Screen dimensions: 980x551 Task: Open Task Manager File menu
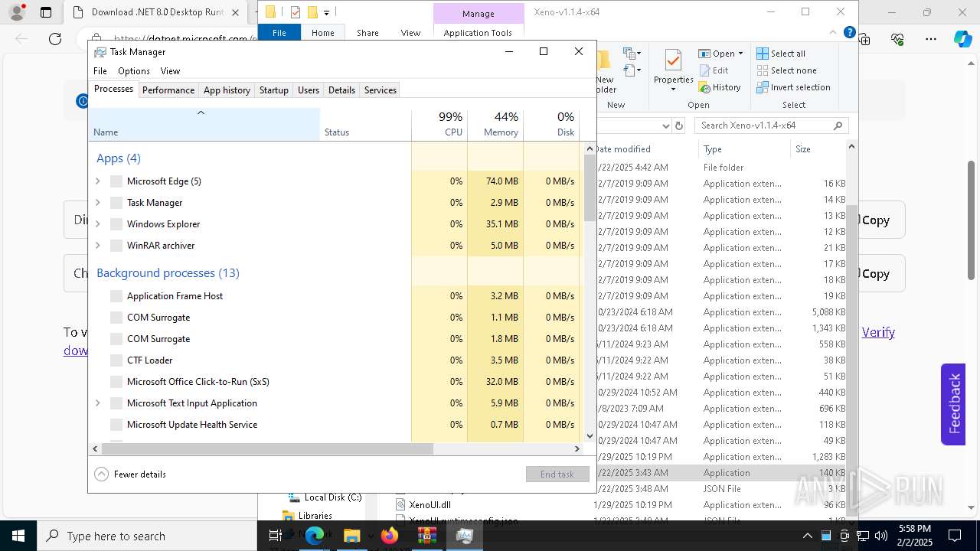[100, 70]
